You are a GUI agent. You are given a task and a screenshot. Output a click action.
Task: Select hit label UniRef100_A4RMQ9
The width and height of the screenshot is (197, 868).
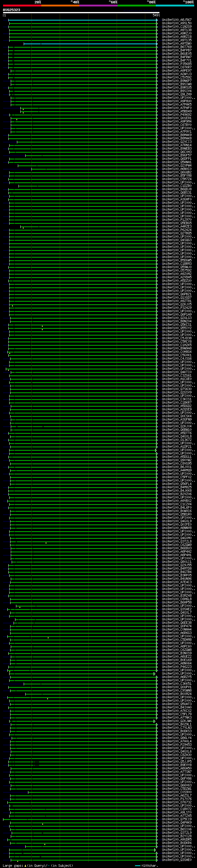pyautogui.click(x=177, y=470)
